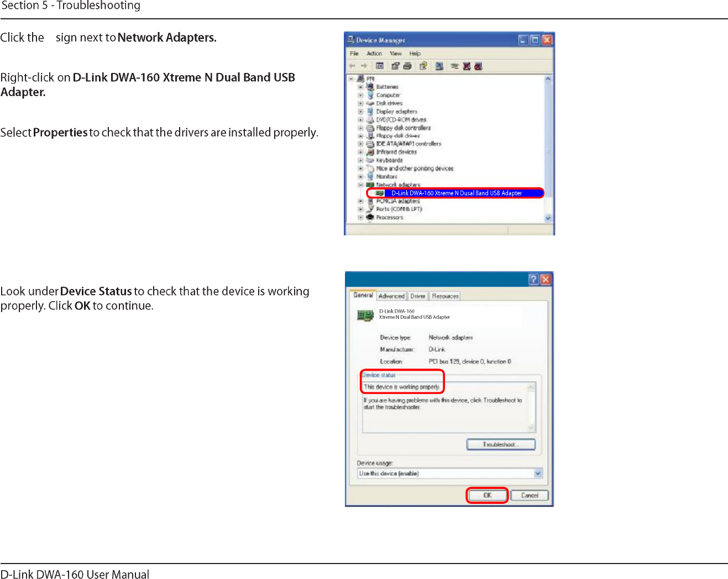
Task: Click the question-mark Help toolbar icon
Action: [x=423, y=66]
